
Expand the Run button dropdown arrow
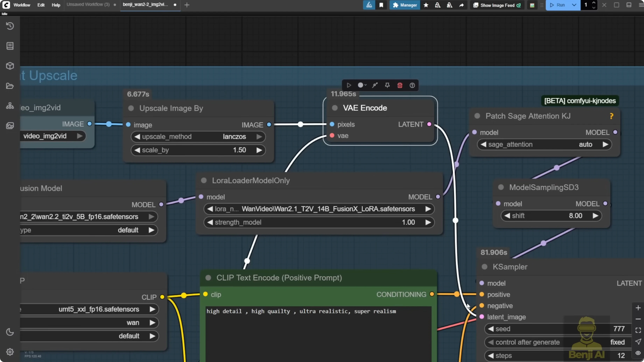click(x=574, y=5)
